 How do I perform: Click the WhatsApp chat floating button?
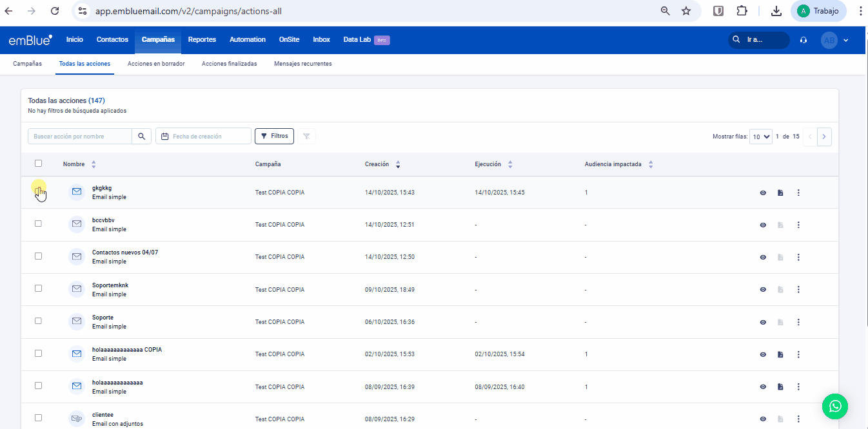[x=835, y=406]
